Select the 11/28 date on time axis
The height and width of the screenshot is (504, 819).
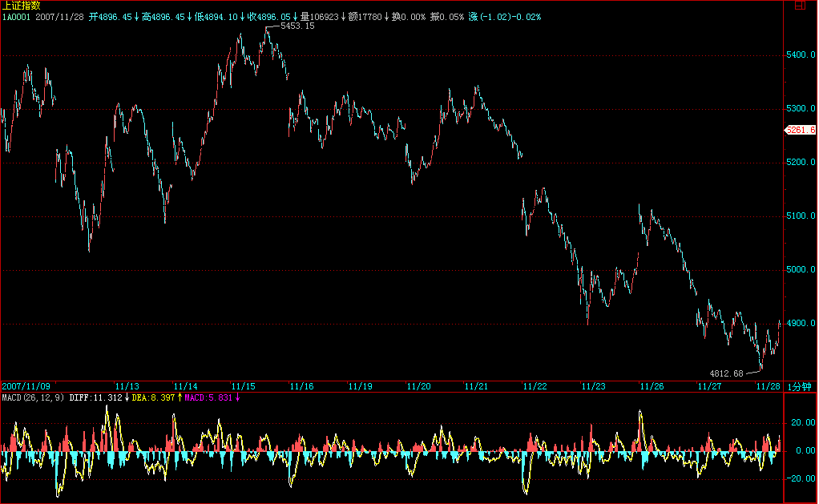click(768, 386)
